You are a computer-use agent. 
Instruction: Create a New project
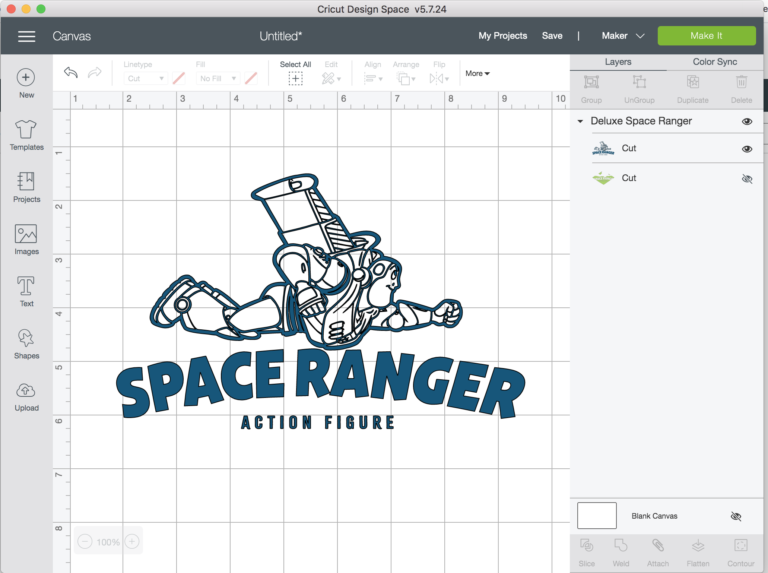click(26, 83)
